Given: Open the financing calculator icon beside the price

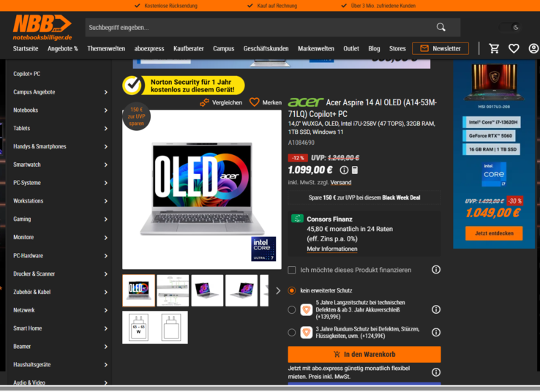Looking at the screenshot, I should click(x=355, y=170).
